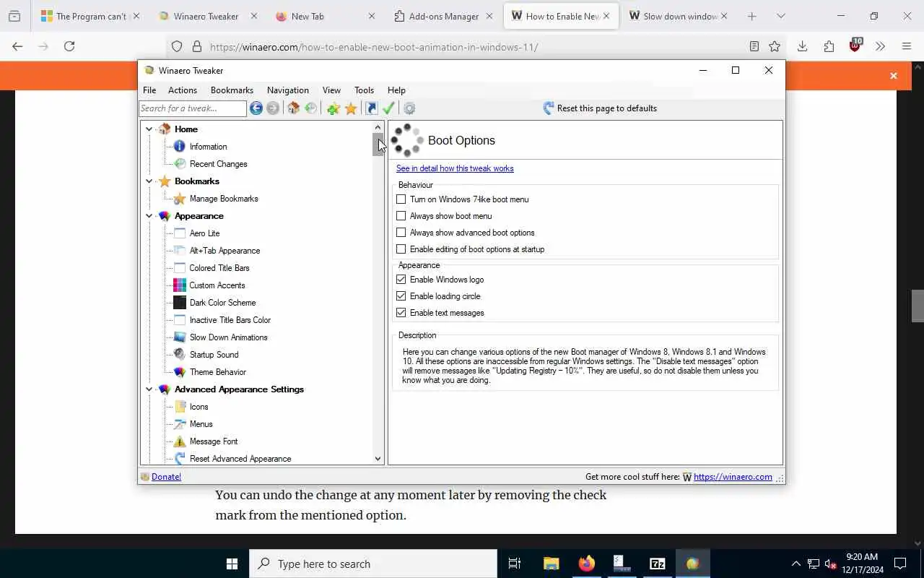
Task: Open Theme Behavior tweak
Action: tap(218, 372)
